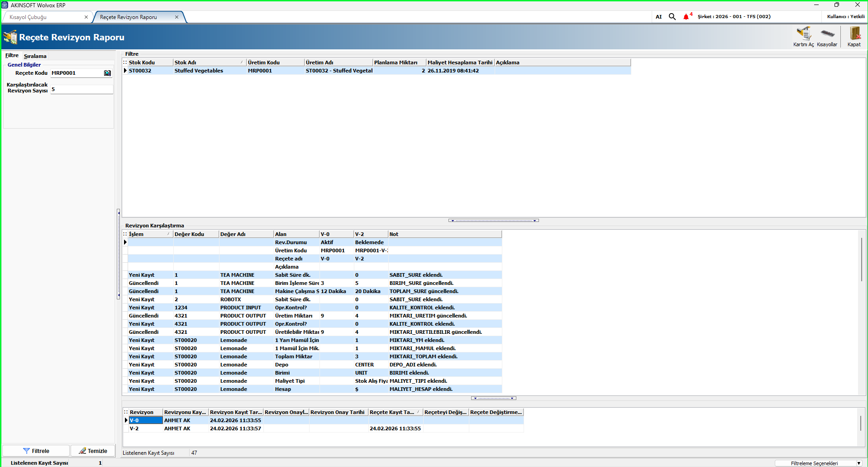
Task: Close the Kısayol Çubuğu tab
Action: click(x=86, y=17)
